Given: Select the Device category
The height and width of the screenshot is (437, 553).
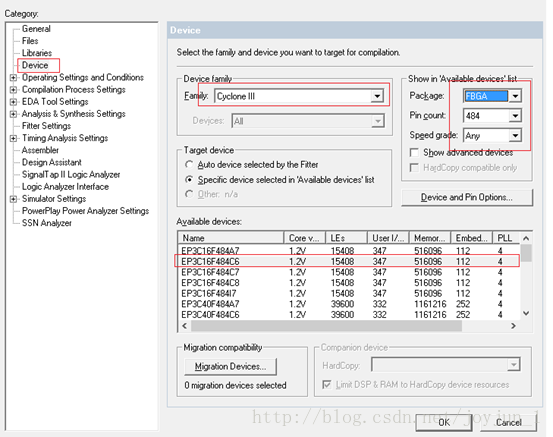Looking at the screenshot, I should pyautogui.click(x=35, y=65).
